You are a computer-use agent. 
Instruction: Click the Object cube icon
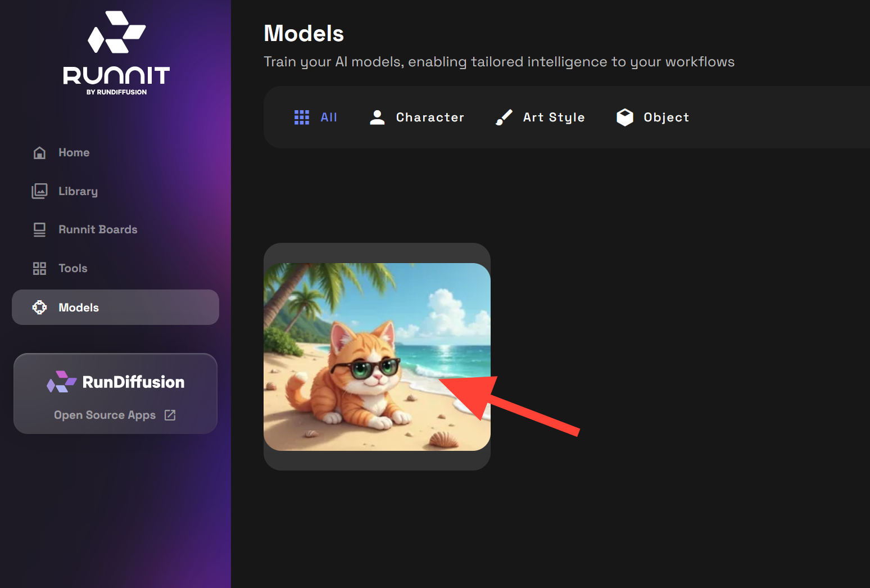625,117
